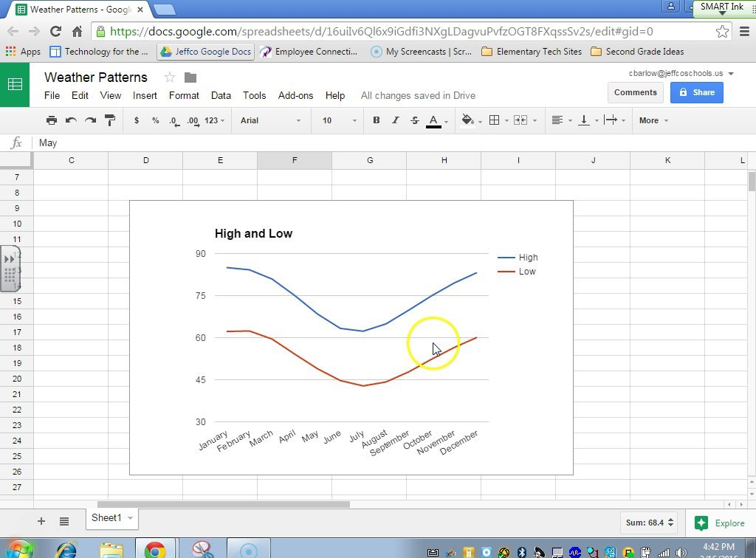Toggle bold formatting
The image size is (756, 558).
pos(376,120)
